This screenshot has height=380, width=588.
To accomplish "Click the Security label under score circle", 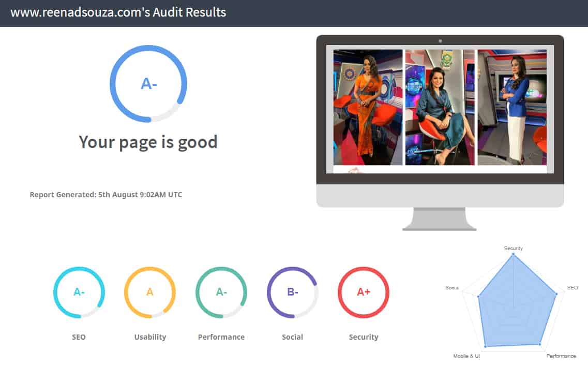I will [x=364, y=337].
